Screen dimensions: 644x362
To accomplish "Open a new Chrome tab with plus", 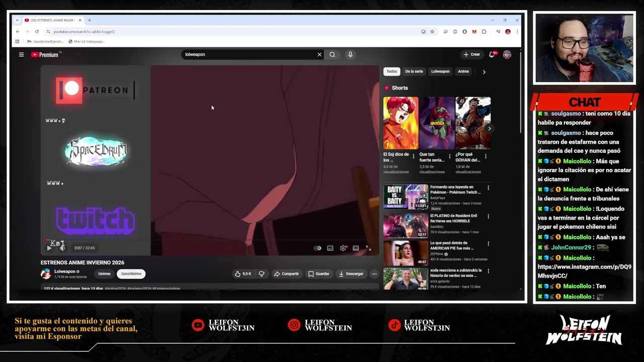I will click(89, 20).
